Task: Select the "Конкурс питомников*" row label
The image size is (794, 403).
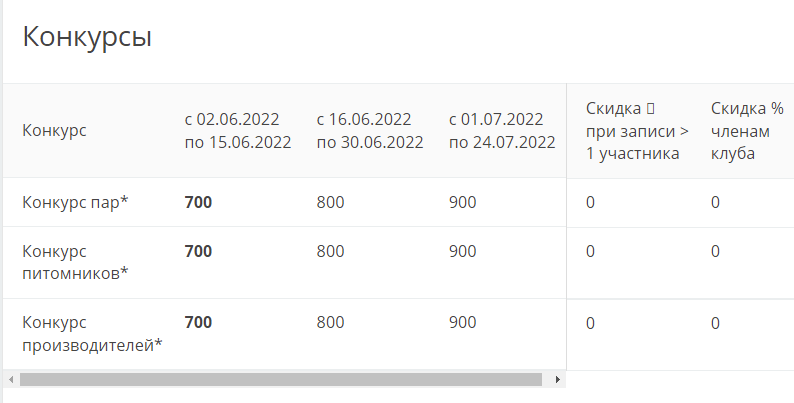Action: tap(75, 262)
